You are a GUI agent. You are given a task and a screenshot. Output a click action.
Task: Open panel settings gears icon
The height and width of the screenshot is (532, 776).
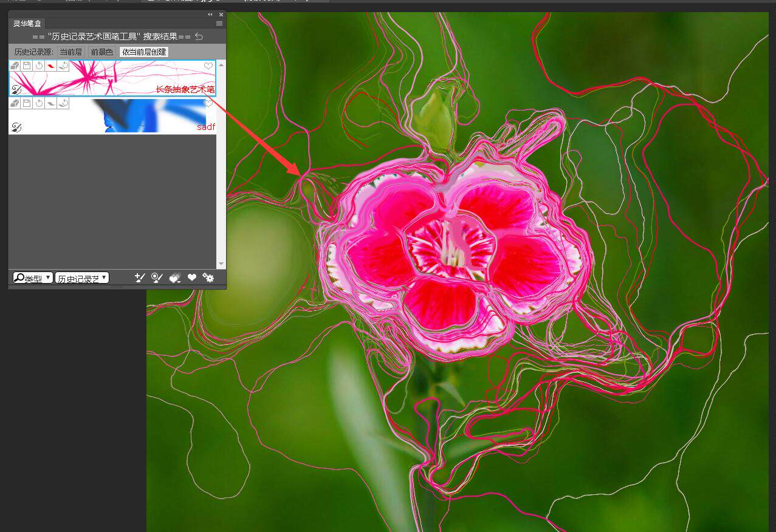208,278
